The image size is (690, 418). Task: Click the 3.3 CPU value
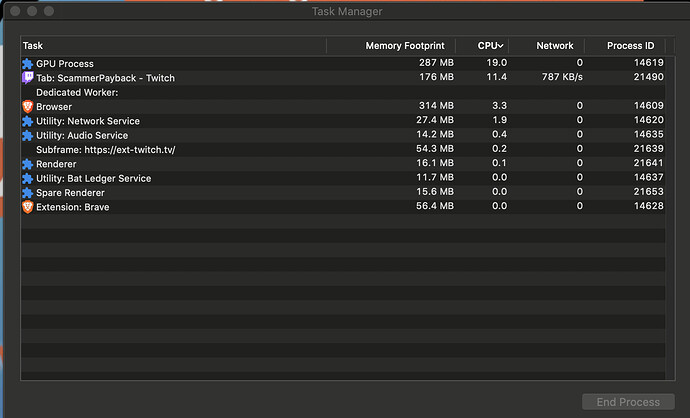coord(499,106)
